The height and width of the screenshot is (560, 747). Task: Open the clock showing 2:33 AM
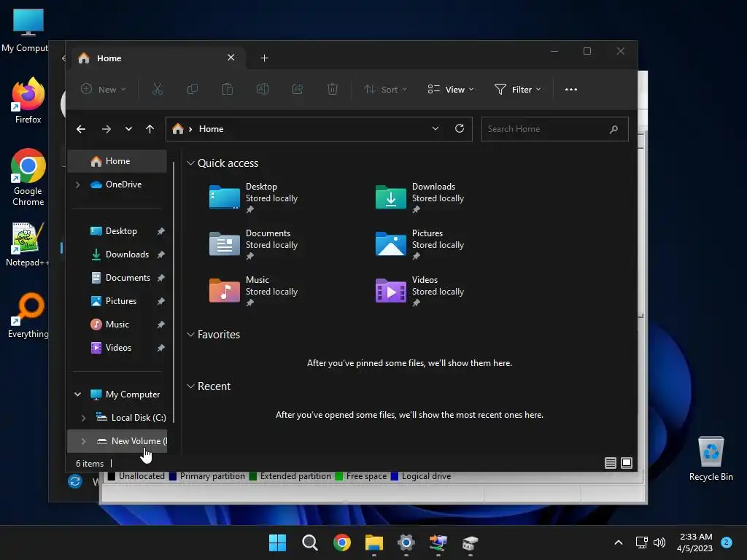tap(695, 542)
